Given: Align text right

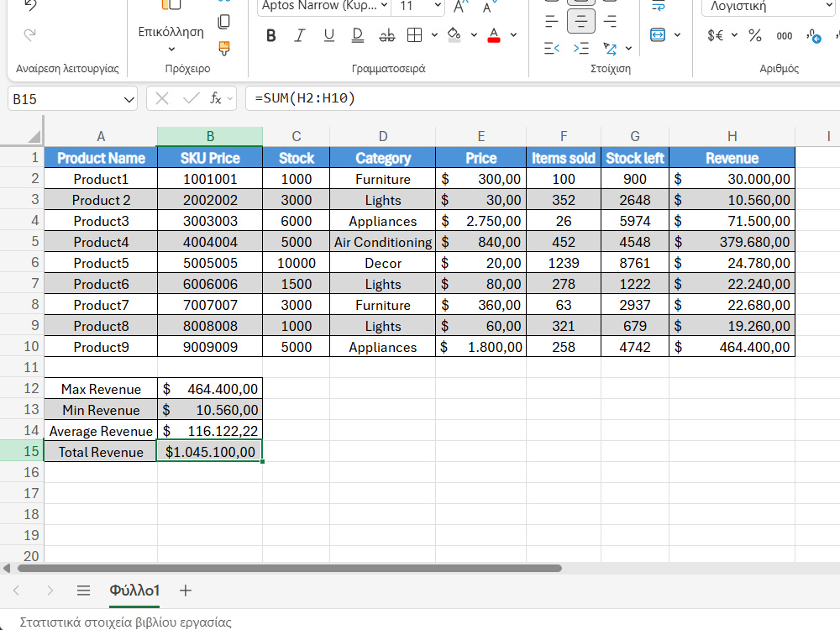Looking at the screenshot, I should (610, 22).
